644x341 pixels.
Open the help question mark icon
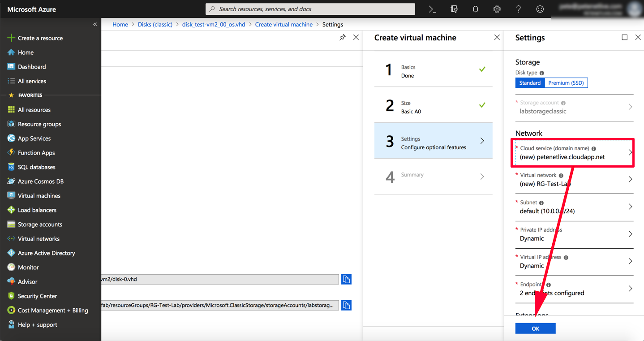coord(519,9)
